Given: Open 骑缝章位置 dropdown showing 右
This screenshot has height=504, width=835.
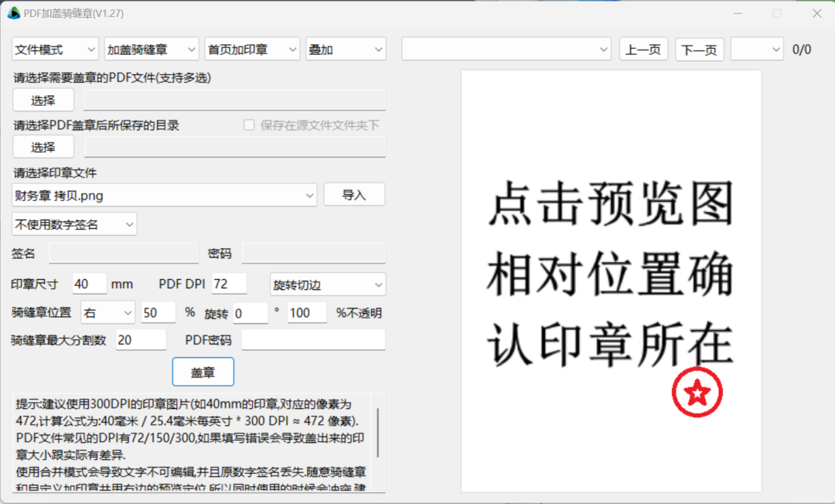Looking at the screenshot, I should coord(107,312).
